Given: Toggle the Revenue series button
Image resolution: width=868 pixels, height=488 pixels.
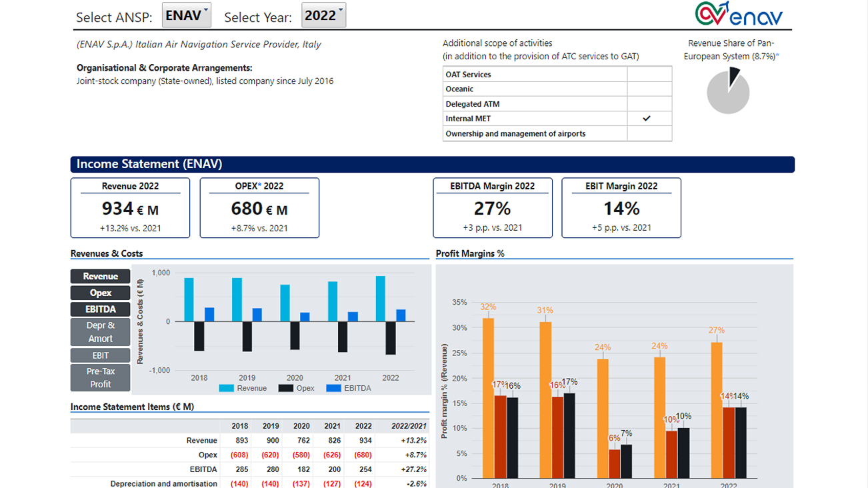Looking at the screenshot, I should [x=100, y=275].
